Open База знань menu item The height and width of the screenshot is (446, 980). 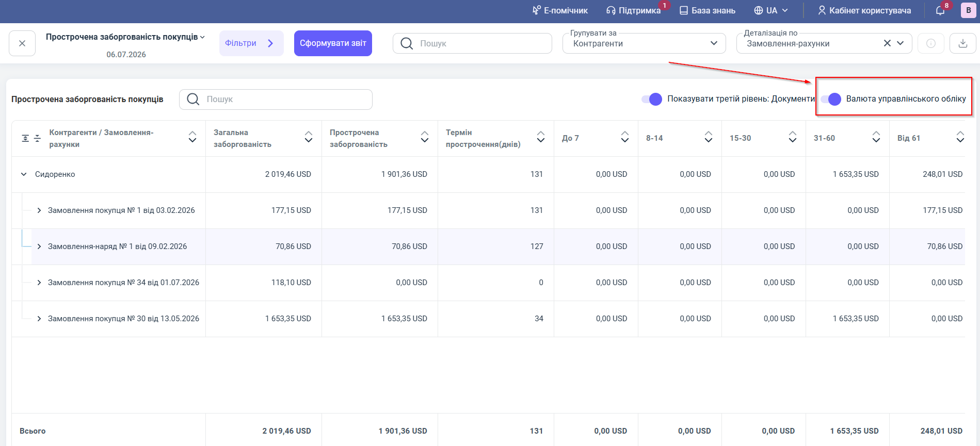[707, 10]
